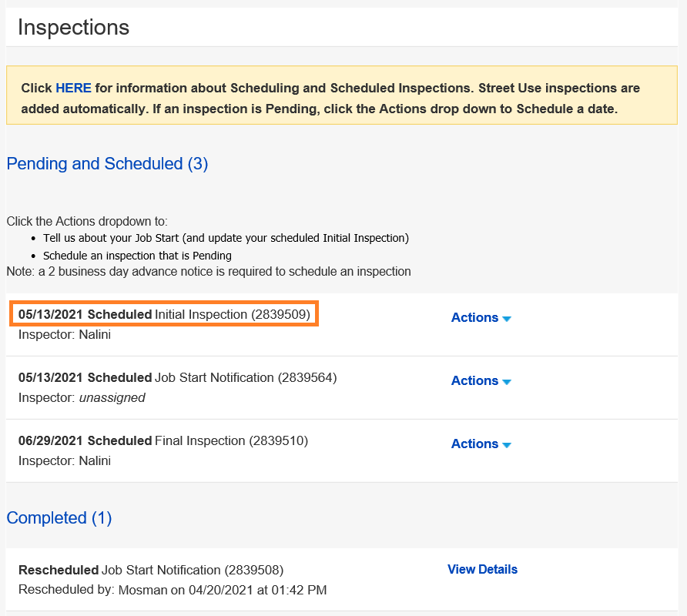Open the Actions dropdown for Initial Inspection 2839509

475,317
